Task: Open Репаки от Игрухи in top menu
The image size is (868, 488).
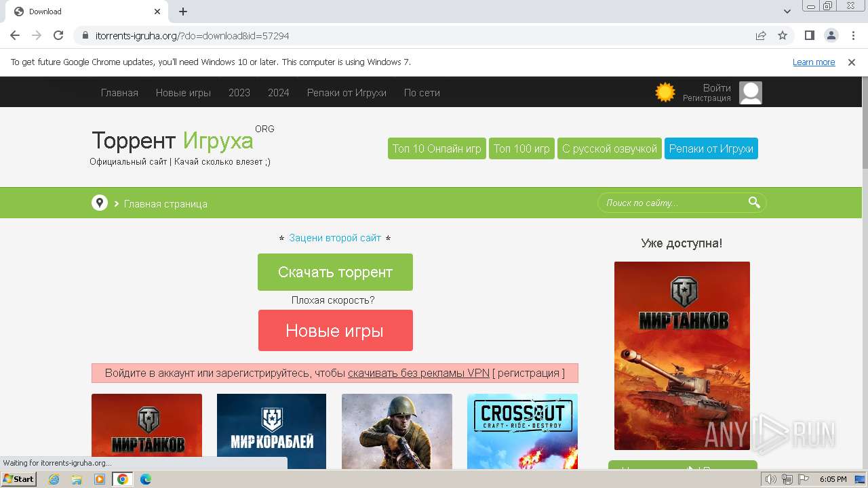Action: (347, 93)
